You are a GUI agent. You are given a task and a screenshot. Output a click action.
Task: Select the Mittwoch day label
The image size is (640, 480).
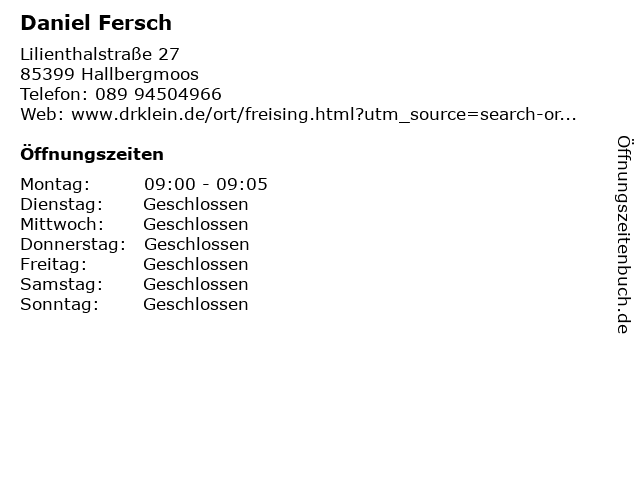(x=62, y=224)
